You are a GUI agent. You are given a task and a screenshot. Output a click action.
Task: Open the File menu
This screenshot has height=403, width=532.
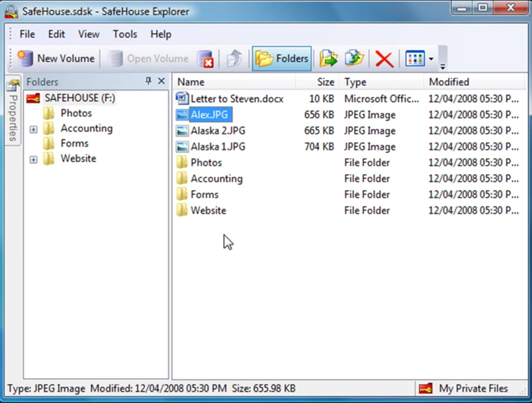pos(27,34)
